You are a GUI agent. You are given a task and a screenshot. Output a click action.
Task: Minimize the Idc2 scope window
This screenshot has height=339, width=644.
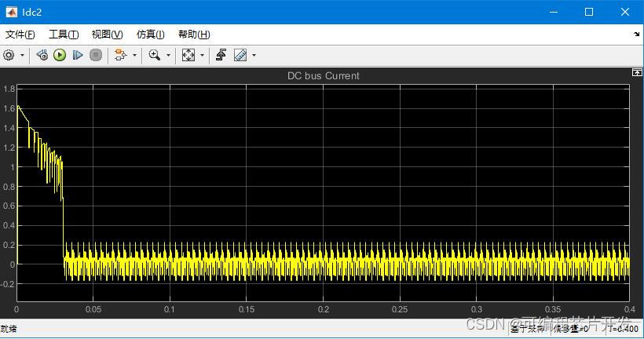554,12
